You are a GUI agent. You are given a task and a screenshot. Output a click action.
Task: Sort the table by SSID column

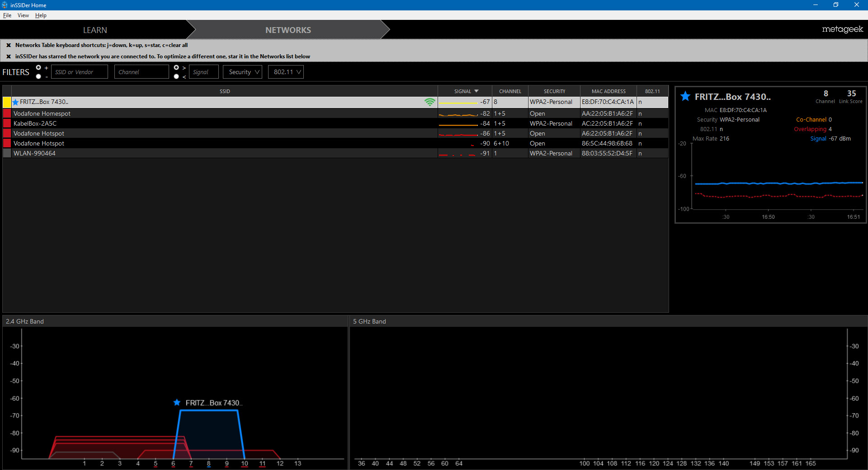[x=225, y=91]
